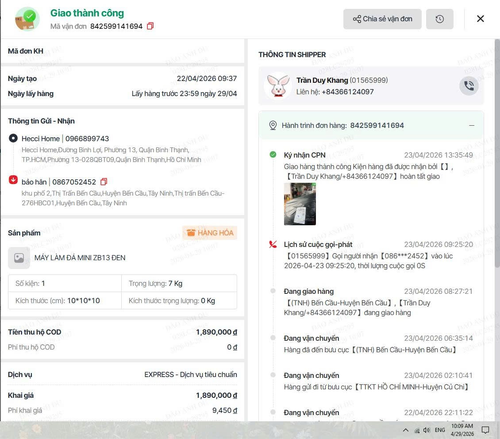This screenshot has height=439, width=500.
Task: Call shipper Trần Duy Khang phone icon
Action: click(x=469, y=86)
